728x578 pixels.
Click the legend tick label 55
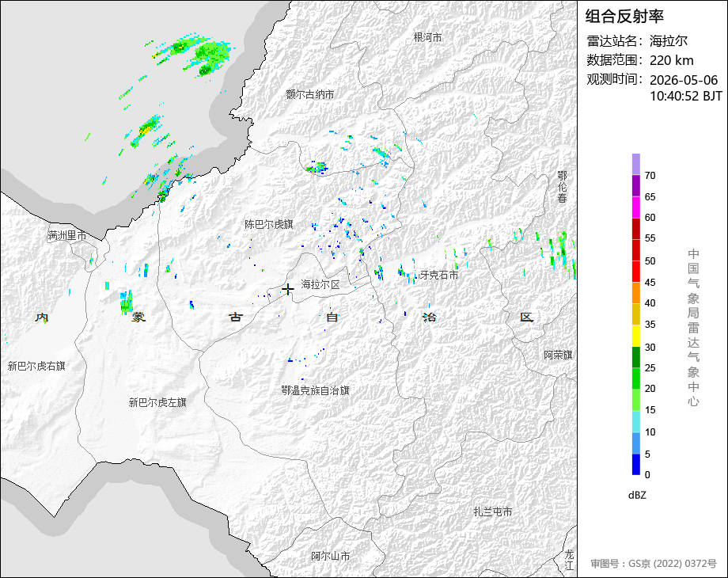(650, 238)
